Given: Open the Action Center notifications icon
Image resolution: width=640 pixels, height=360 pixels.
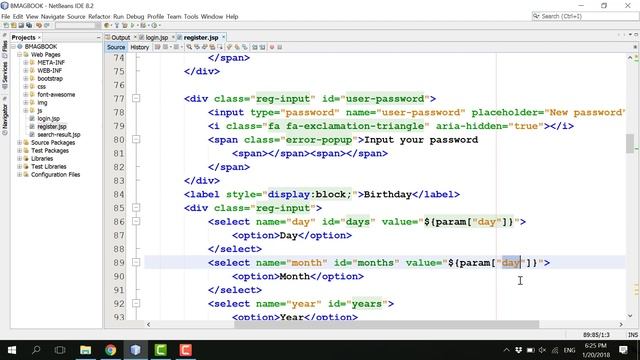Looking at the screenshot, I should (623, 350).
